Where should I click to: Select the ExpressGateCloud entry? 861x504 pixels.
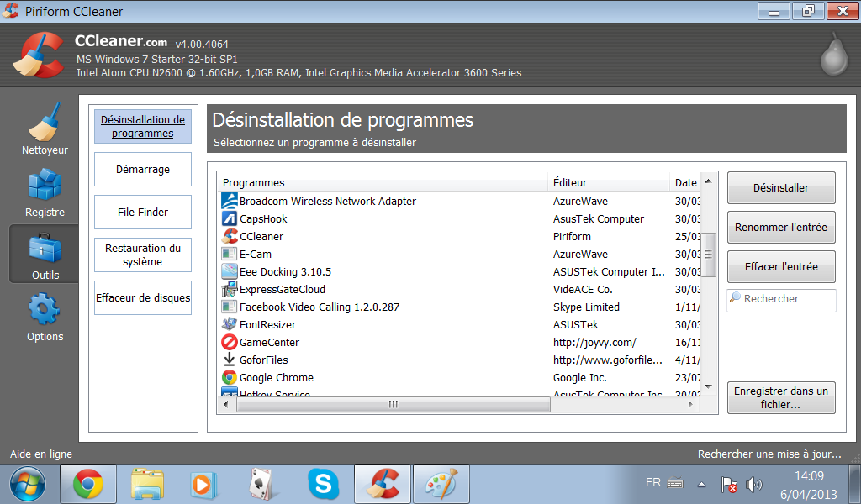(283, 289)
